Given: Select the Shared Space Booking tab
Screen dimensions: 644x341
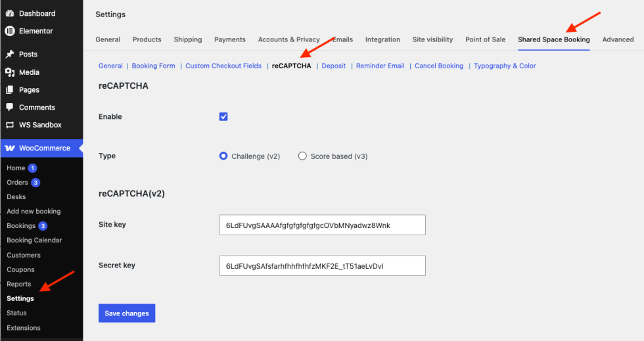Looking at the screenshot, I should (553, 39).
